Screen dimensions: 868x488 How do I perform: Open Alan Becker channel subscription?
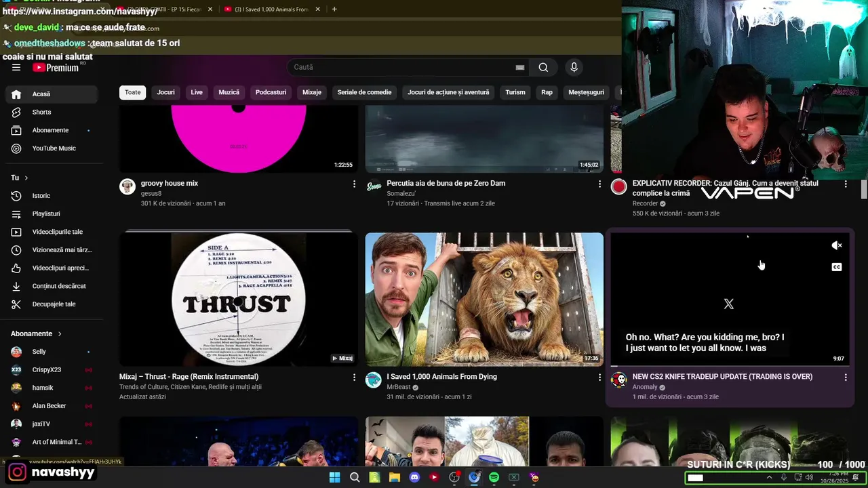pos(52,406)
